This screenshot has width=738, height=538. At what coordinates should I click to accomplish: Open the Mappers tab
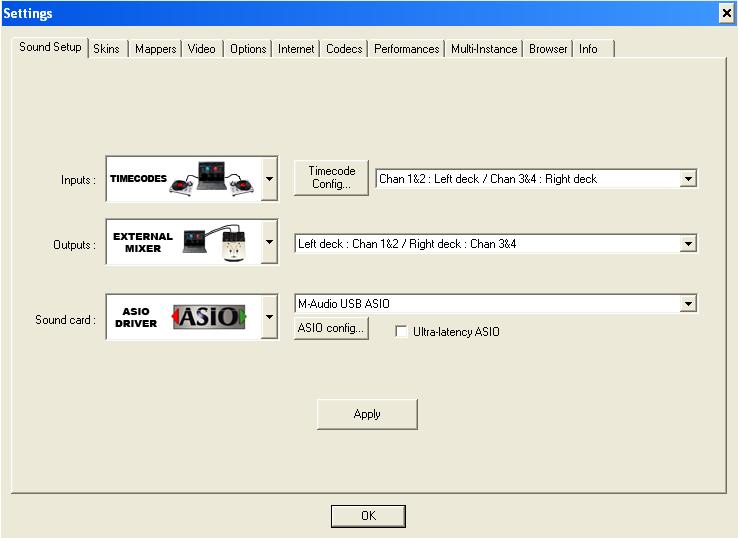pos(155,49)
